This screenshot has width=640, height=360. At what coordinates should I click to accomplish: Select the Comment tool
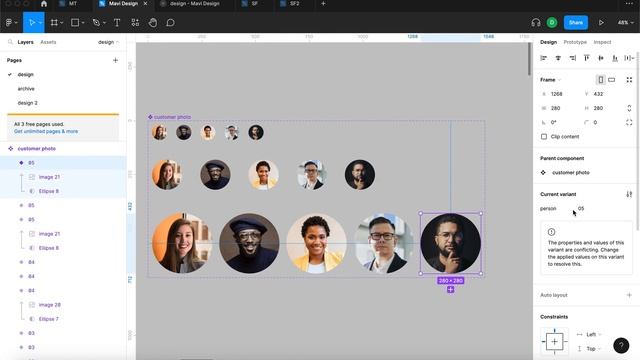pos(170,22)
